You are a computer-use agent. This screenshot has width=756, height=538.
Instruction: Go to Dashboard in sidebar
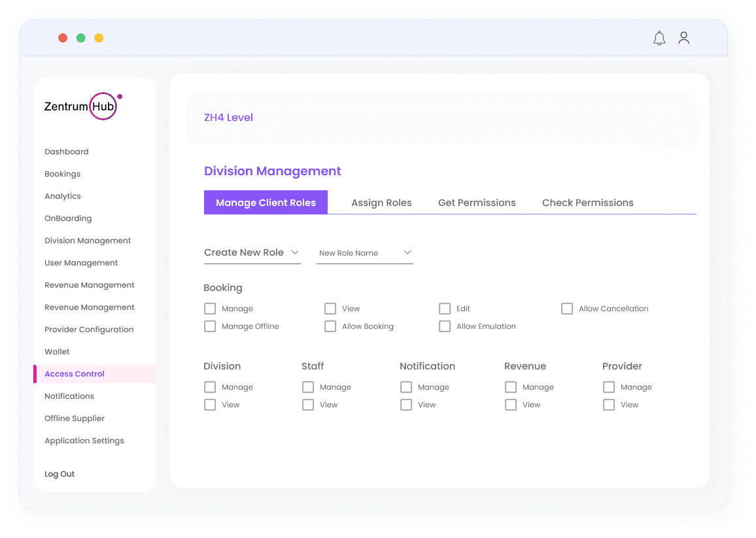click(x=67, y=152)
